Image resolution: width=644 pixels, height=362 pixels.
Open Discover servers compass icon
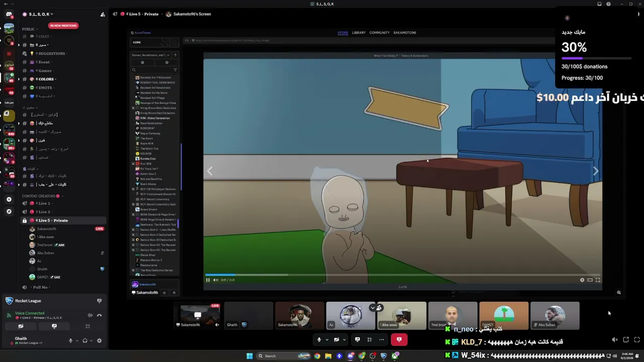tap(9, 211)
